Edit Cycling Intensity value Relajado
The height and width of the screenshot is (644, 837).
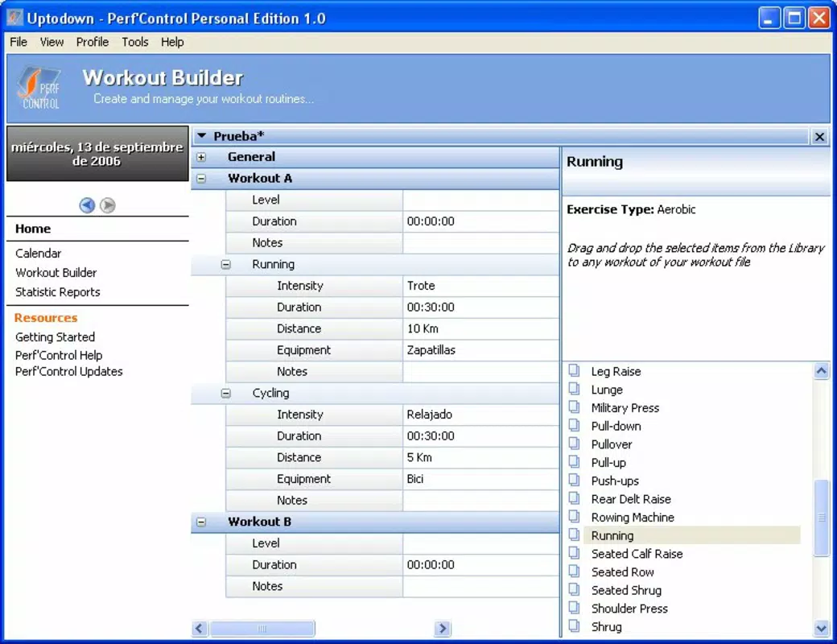480,415
